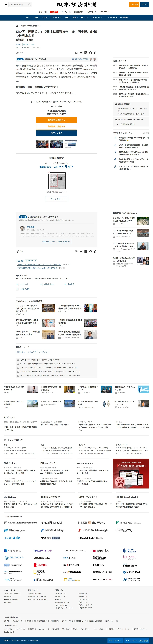153x644 pixels.
Task: Click the Nikkei newspaper masthead logo
Action: 76,5
